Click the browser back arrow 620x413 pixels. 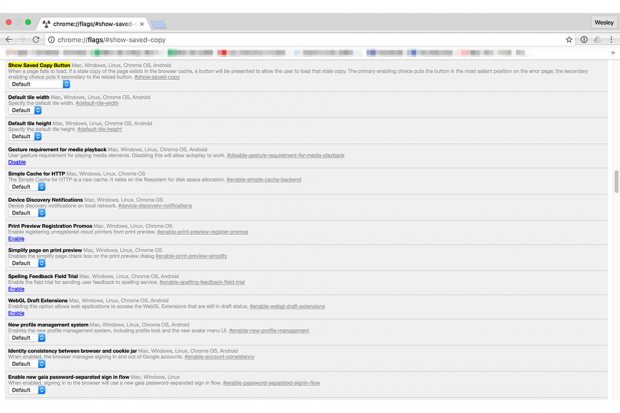(9, 40)
